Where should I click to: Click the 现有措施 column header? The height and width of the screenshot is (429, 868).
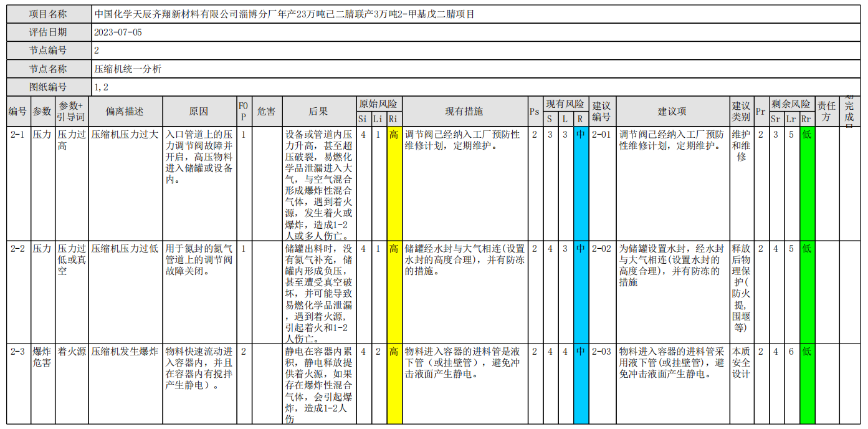tap(464, 112)
